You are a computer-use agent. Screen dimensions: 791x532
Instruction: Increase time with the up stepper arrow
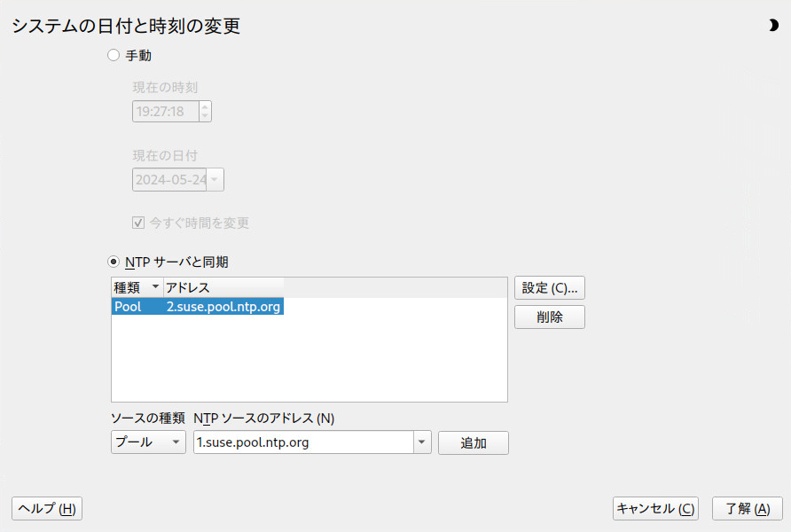click(205, 106)
